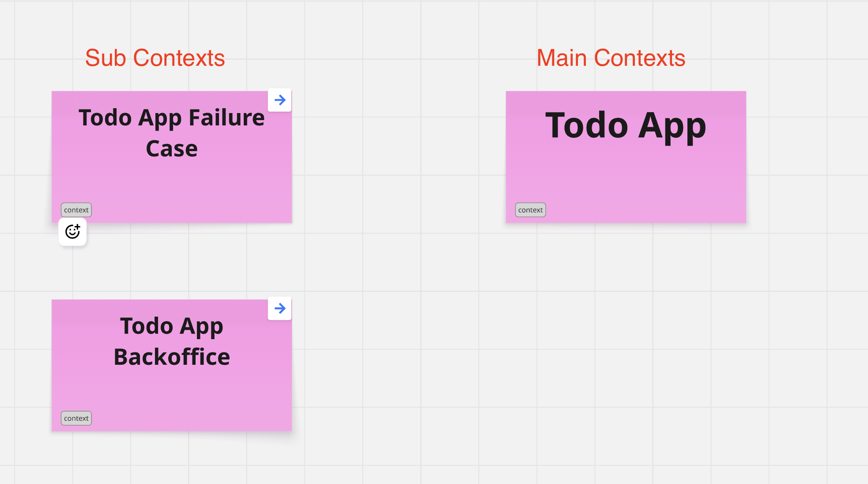Click the large "Todo App" title text

pyautogui.click(x=626, y=126)
